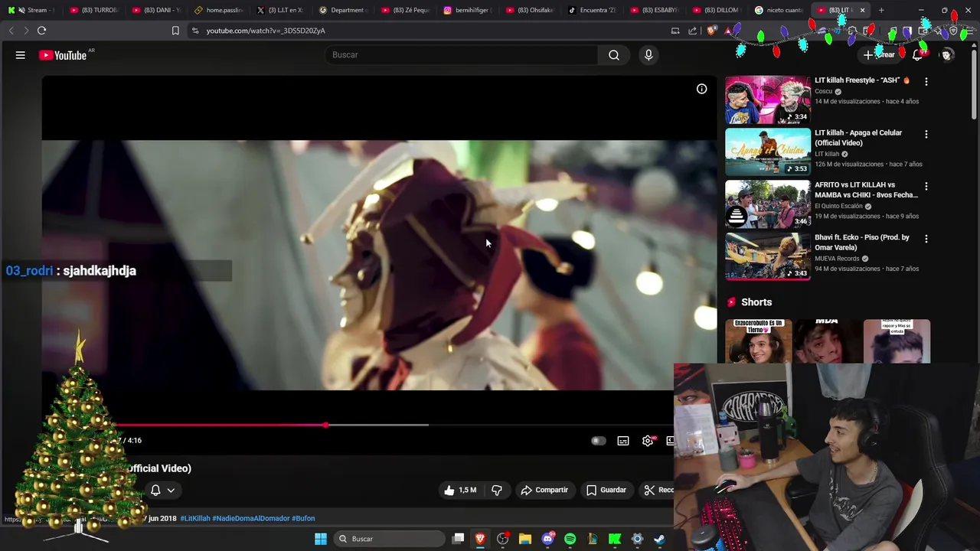This screenshot has height=551, width=980.
Task: Open options for AFRITO vs LIT KILLAH video
Action: (926, 186)
